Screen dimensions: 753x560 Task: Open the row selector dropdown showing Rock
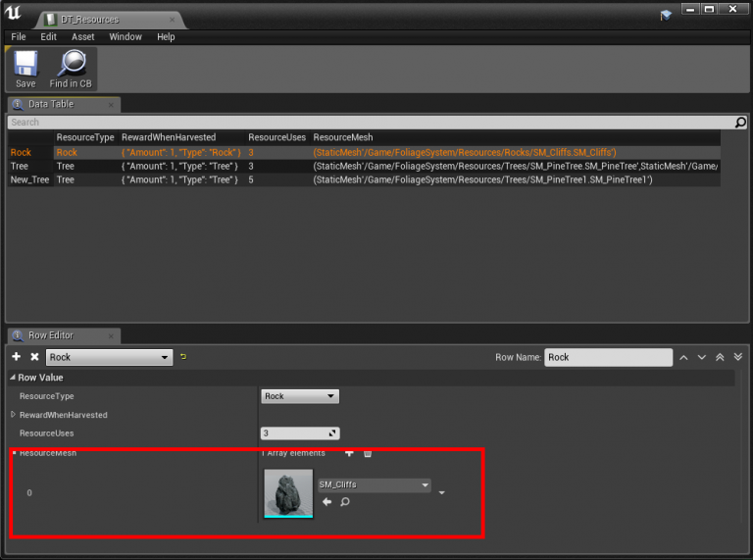click(x=110, y=358)
